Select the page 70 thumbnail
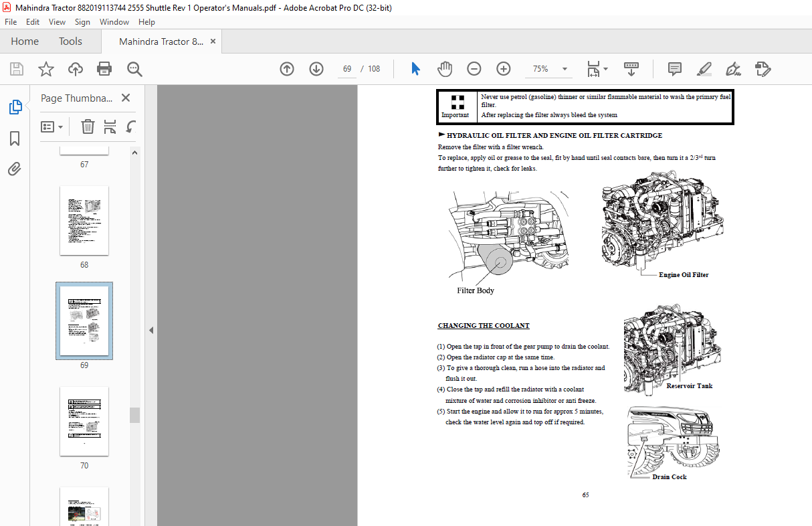Viewport: 812px width, 526px height. tap(84, 421)
